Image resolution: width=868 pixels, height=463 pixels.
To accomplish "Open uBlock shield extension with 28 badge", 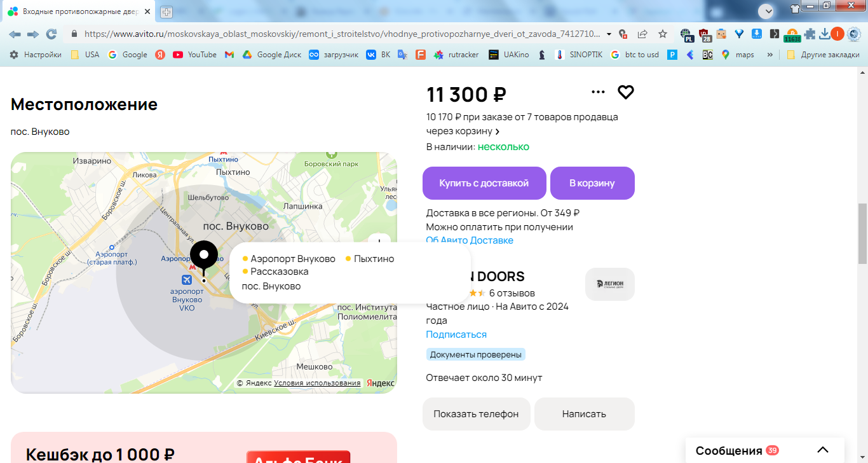I will tap(705, 35).
